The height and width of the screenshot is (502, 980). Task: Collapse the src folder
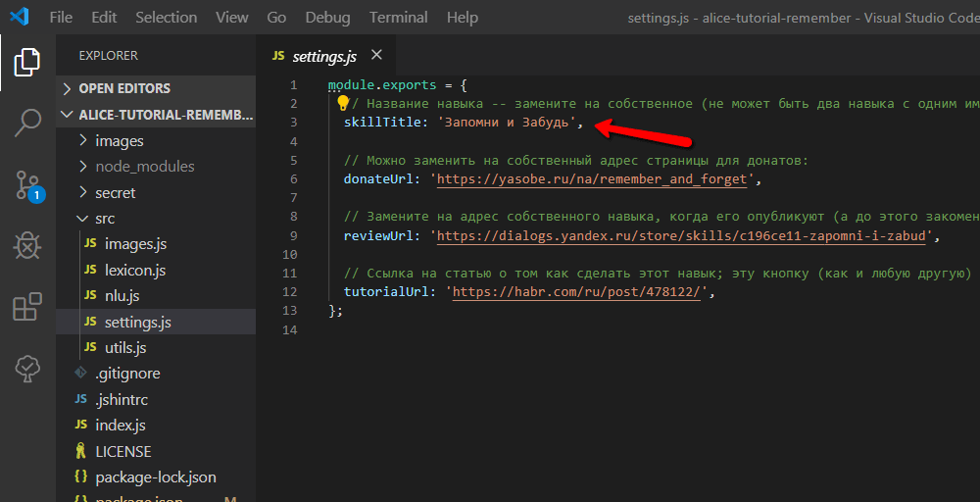click(105, 219)
